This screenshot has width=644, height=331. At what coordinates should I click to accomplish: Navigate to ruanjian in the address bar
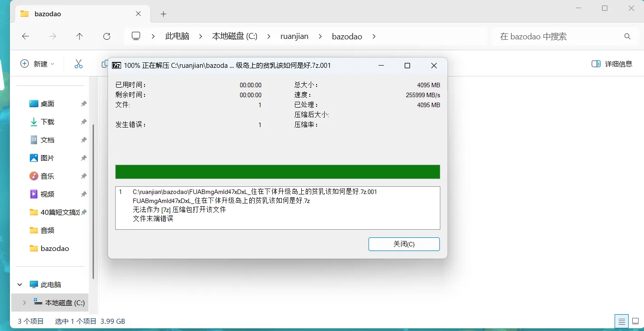[294, 37]
